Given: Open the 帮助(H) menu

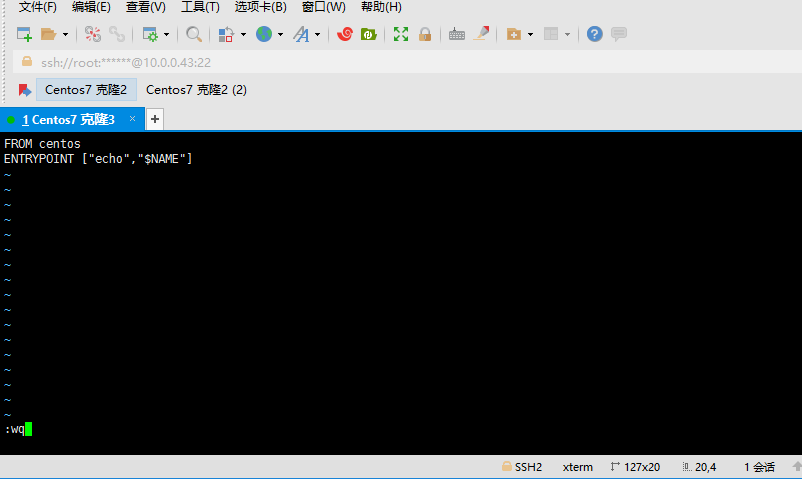Looking at the screenshot, I should pyautogui.click(x=382, y=7).
